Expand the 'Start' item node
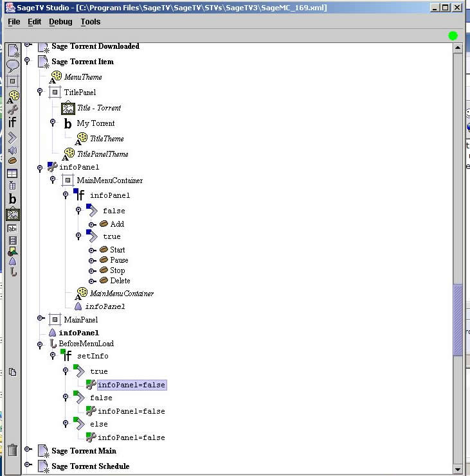 (x=92, y=251)
